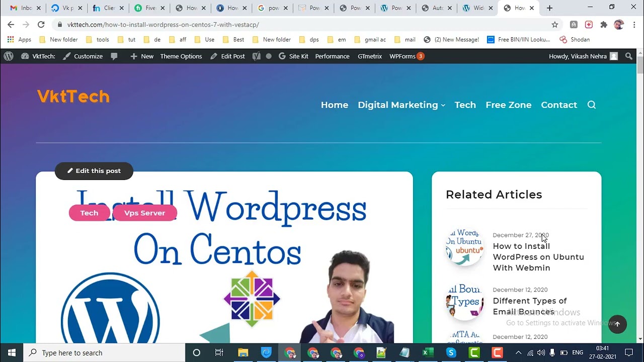This screenshot has height=362, width=644.
Task: Open Cortana circle on taskbar
Action: click(x=197, y=352)
